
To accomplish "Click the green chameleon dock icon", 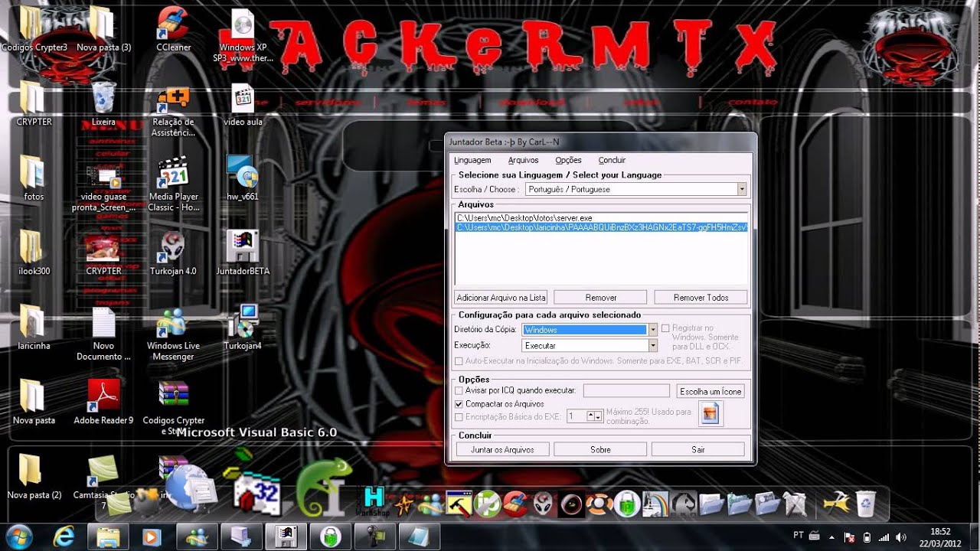I will 325,487.
